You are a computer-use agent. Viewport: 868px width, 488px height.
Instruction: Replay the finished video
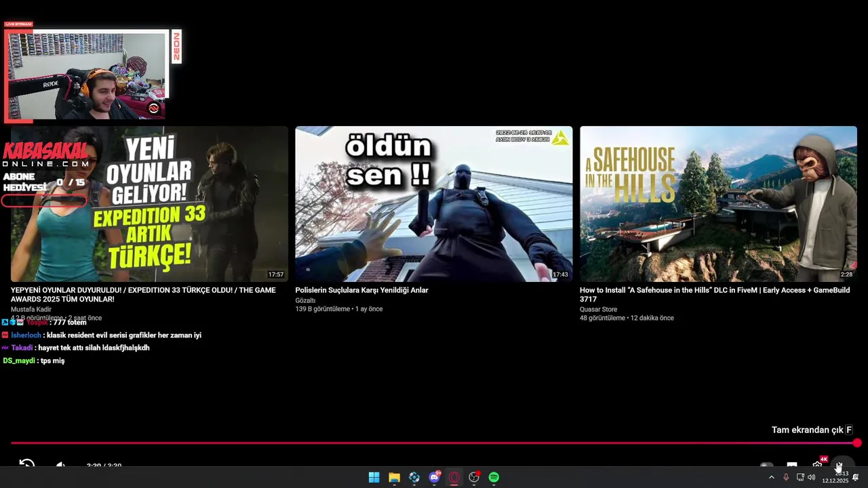(26, 464)
